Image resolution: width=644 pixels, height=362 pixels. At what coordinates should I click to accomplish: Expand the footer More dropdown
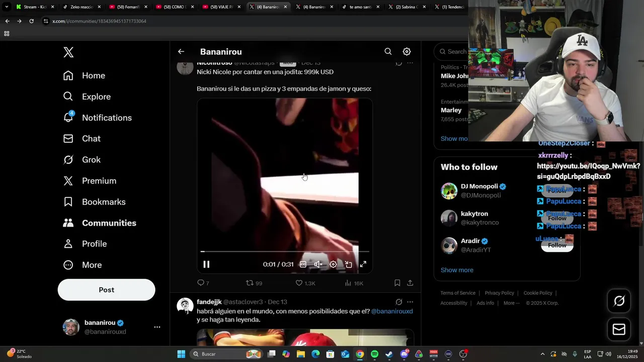(x=512, y=303)
